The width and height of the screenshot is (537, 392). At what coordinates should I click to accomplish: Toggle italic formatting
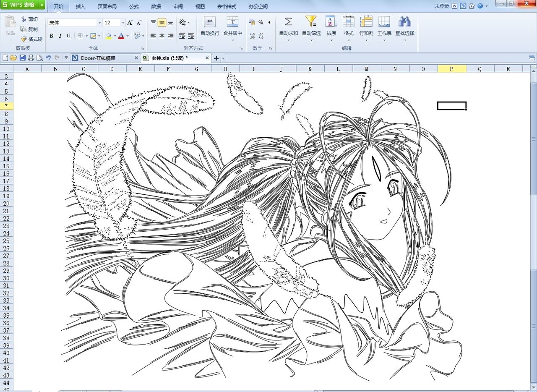60,36
